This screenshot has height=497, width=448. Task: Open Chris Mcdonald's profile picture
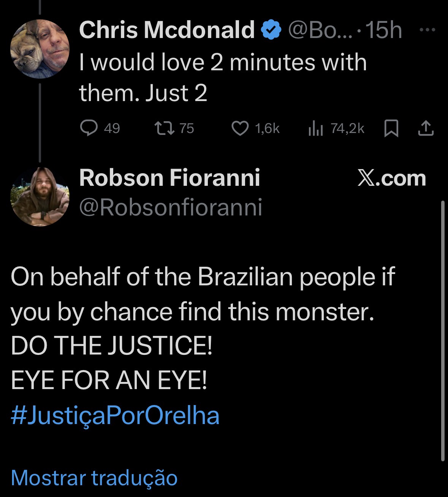pyautogui.click(x=40, y=49)
